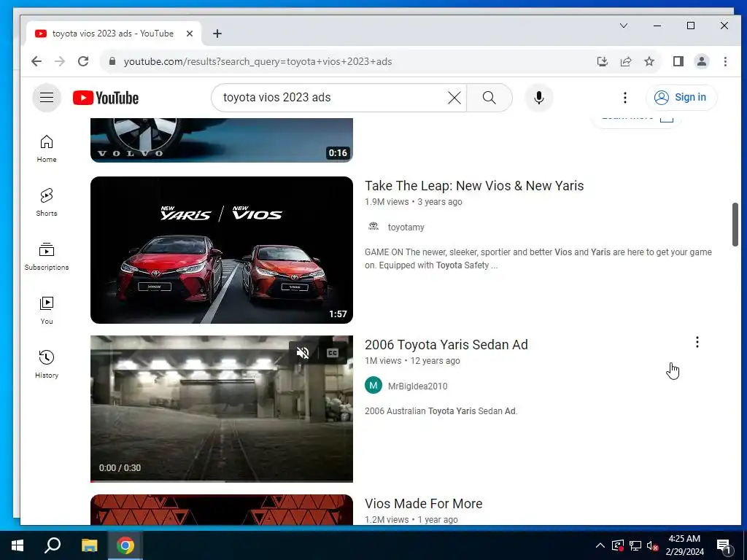
Task: Open muted volume icon in tray
Action: [x=653, y=545]
